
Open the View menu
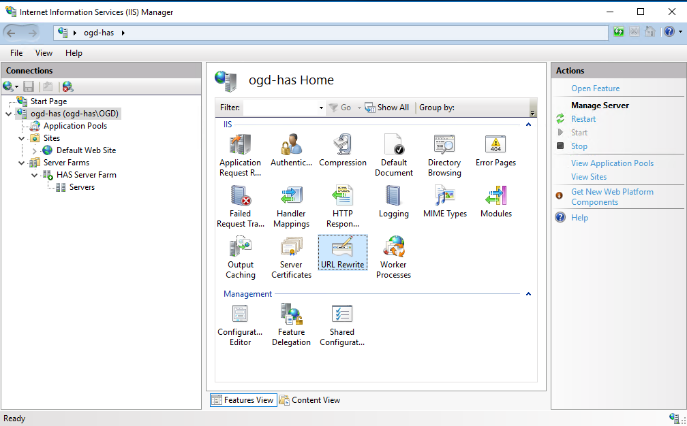44,53
